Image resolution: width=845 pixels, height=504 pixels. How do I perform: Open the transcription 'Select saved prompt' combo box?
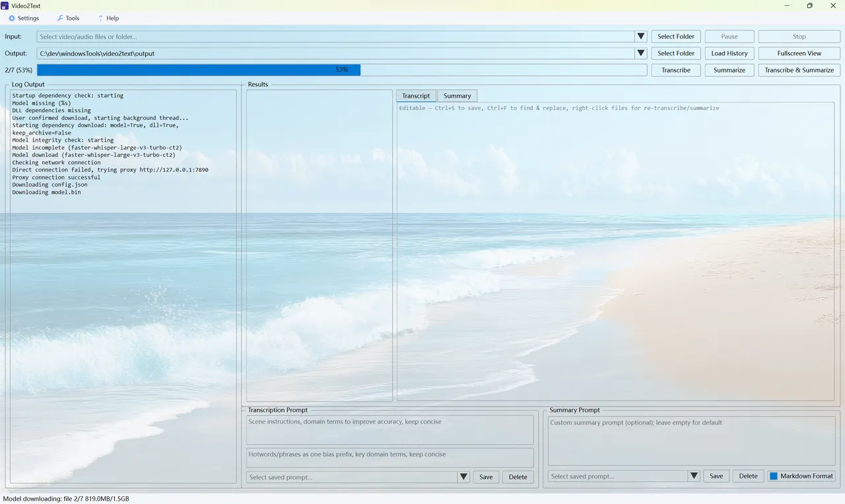pos(358,477)
